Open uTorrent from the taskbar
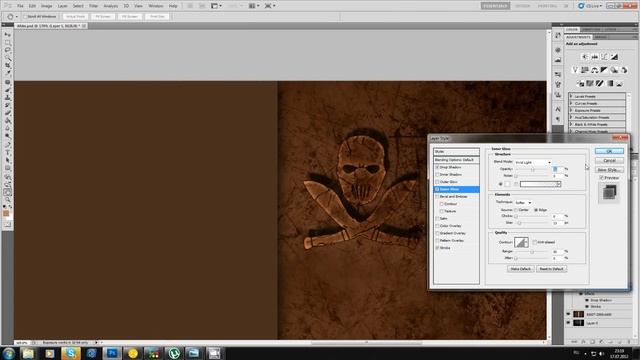The width and height of the screenshot is (640, 360). coord(174,353)
